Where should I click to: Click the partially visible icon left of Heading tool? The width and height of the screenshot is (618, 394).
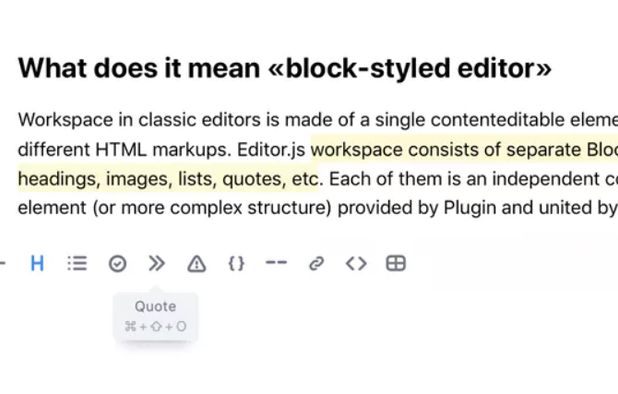coord(2,262)
